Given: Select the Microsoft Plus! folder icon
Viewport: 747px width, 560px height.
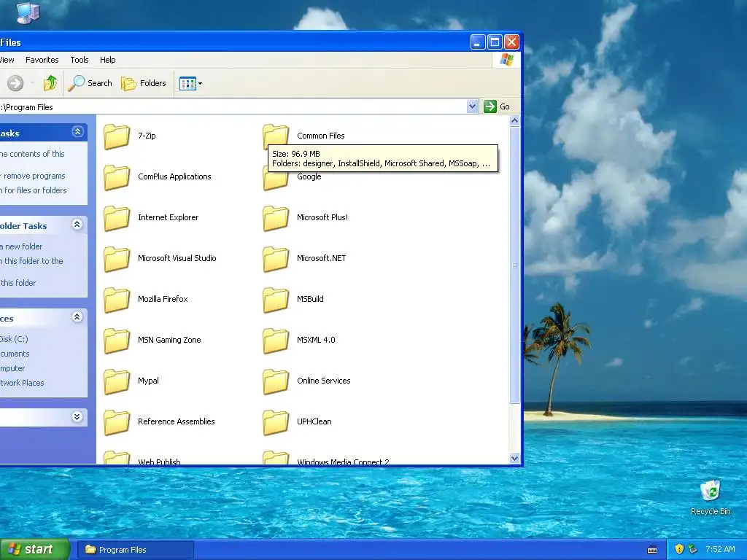Looking at the screenshot, I should click(x=276, y=218).
